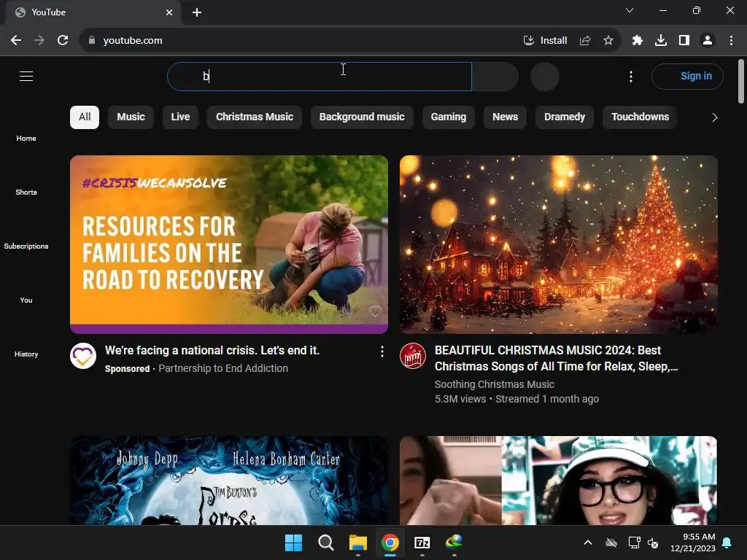Click the Sign in button
This screenshot has height=560, width=747.
687,76
